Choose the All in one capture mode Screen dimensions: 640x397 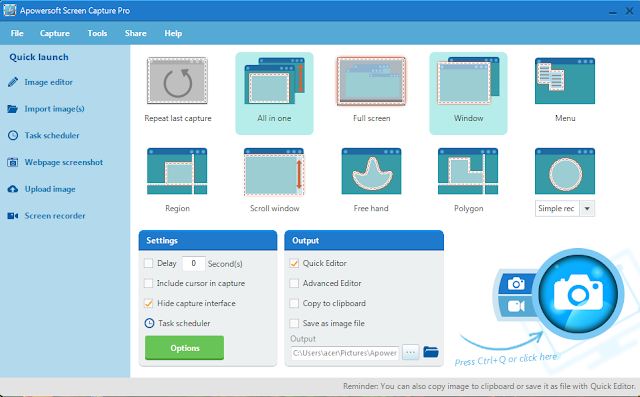pyautogui.click(x=274, y=93)
